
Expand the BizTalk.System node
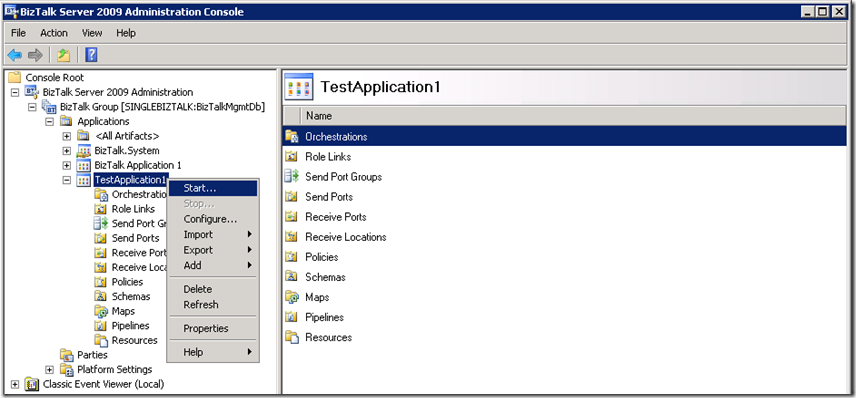coord(67,151)
